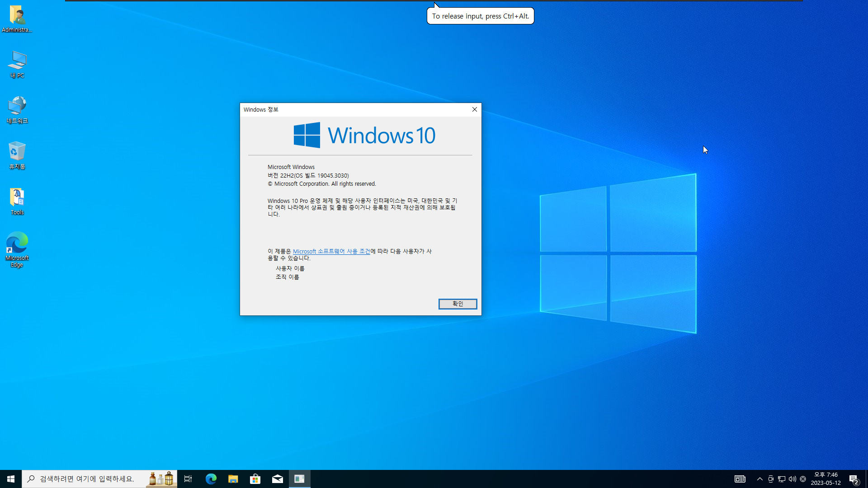
Task: Open Edge browser from the taskbar
Action: point(211,479)
